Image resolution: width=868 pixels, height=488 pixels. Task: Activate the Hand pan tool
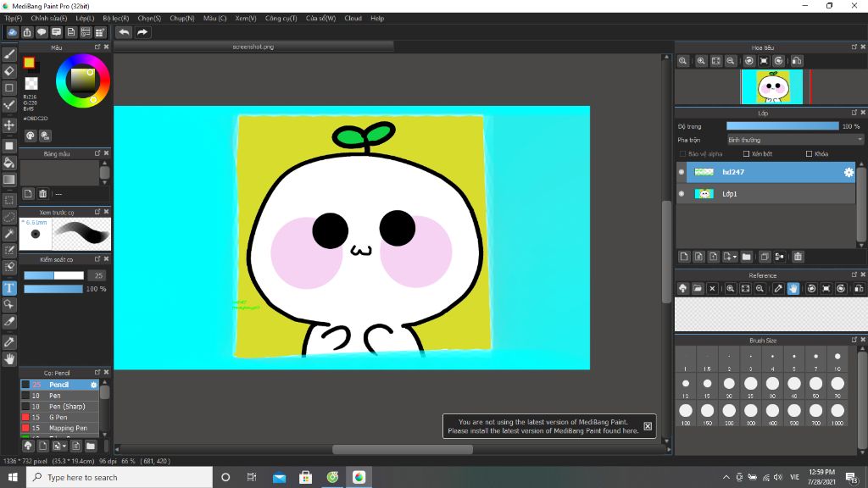pos(9,359)
